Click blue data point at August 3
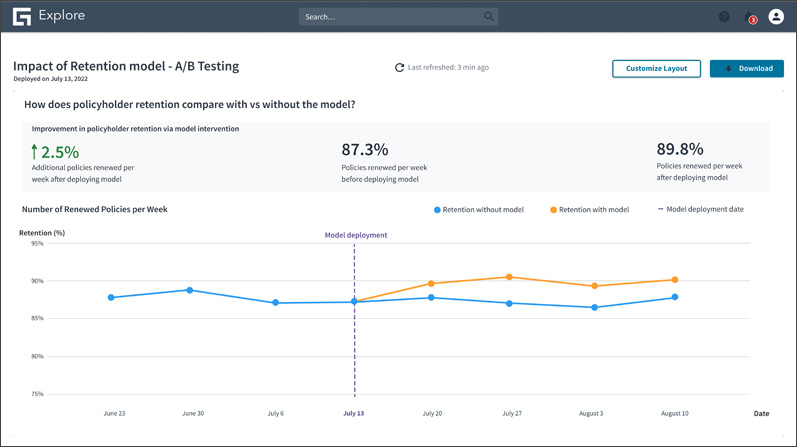The height and width of the screenshot is (447, 797). 595,308
